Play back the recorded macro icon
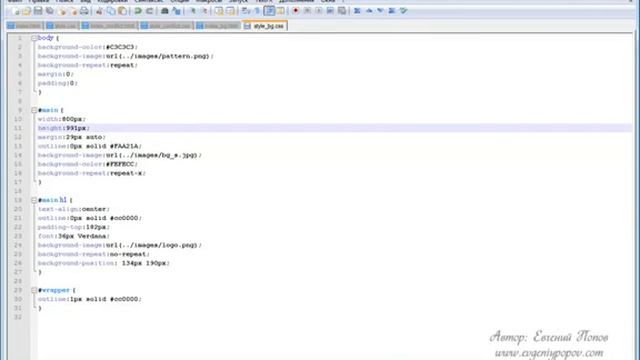This screenshot has height=360, width=640. [x=319, y=11]
